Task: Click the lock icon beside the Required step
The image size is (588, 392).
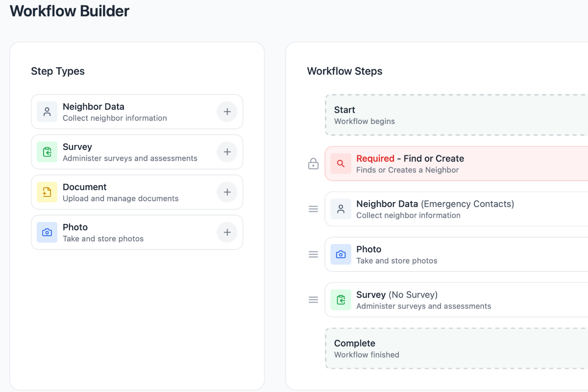Action: tap(313, 164)
